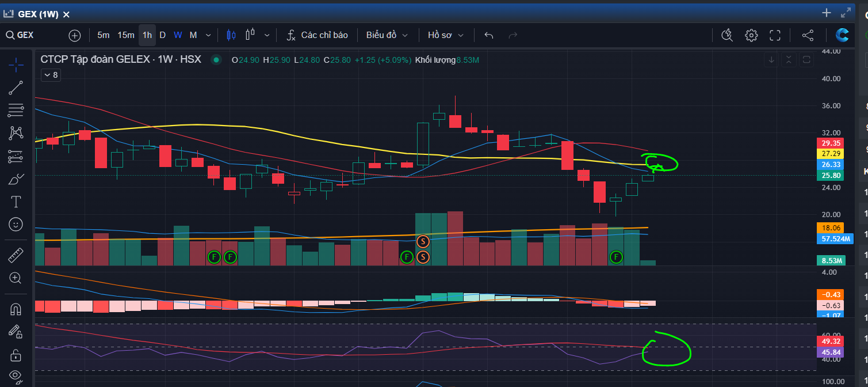Select the text annotation tool
This screenshot has width=868, height=387.
pos(16,202)
